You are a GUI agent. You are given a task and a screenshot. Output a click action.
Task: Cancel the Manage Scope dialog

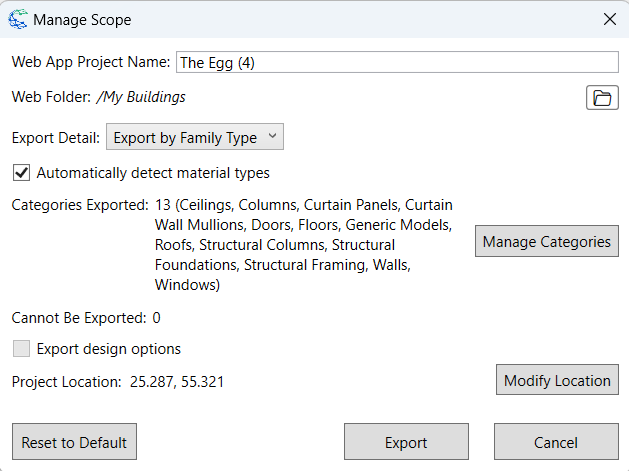tap(556, 442)
